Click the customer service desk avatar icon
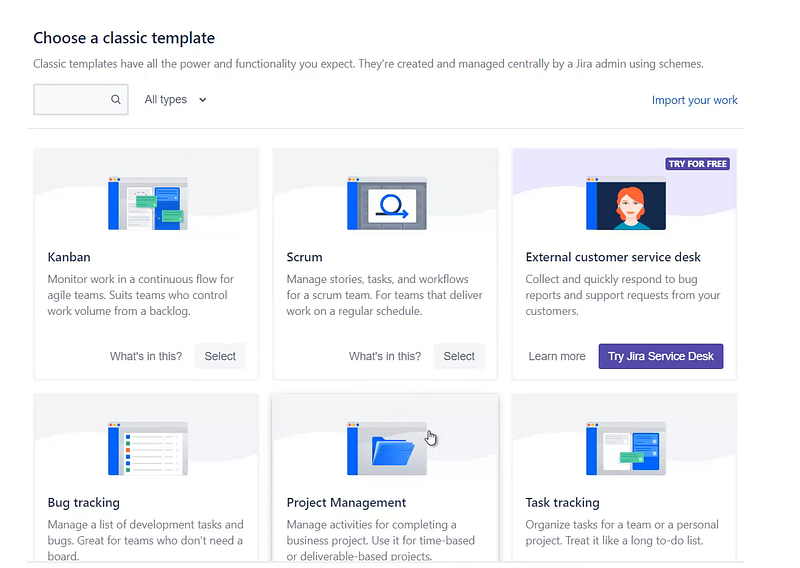 point(626,204)
